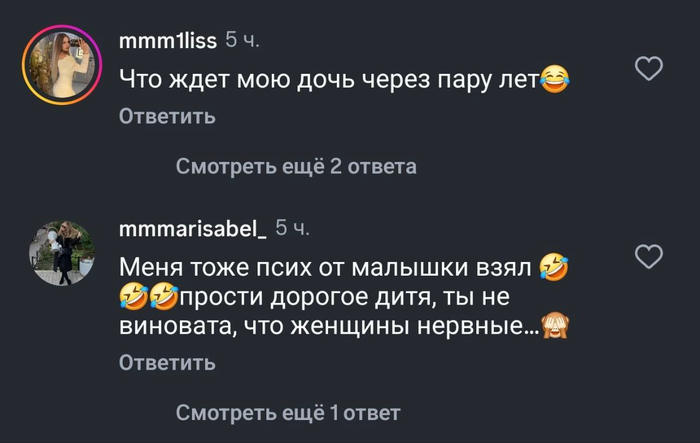Click the laughing emoji after 'пару лет'
Viewport: 700px width, 443px height.
(554, 78)
